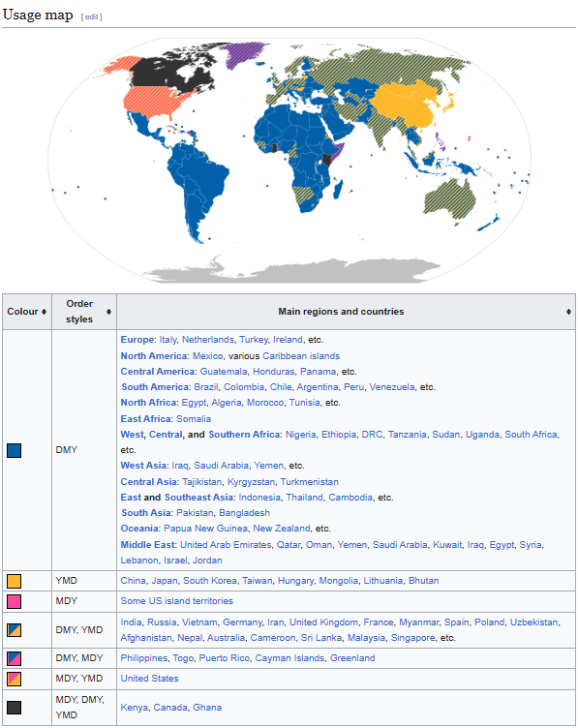Image resolution: width=578 pixels, height=728 pixels.
Task: Open the North Africa link
Action: 148,402
